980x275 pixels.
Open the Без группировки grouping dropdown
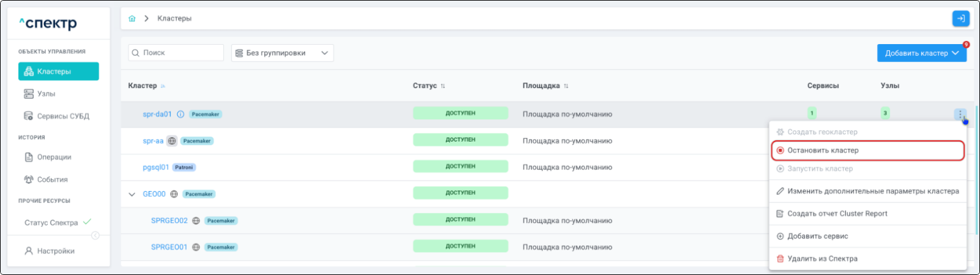pos(282,53)
